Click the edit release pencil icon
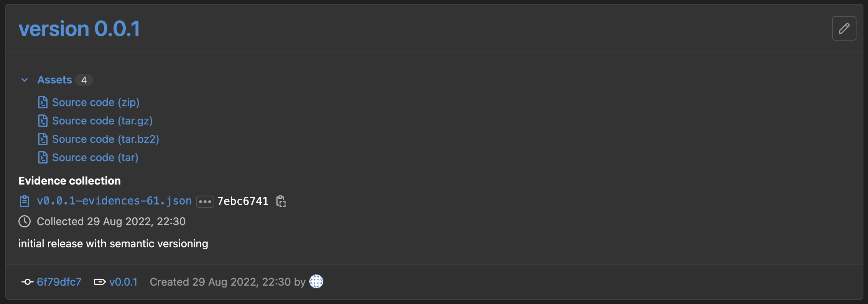This screenshot has width=868, height=304. (844, 28)
